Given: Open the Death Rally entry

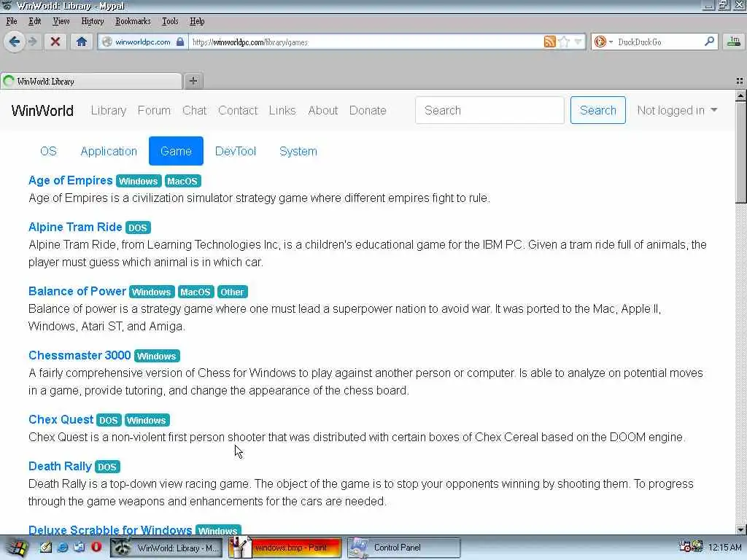Looking at the screenshot, I should coord(60,466).
